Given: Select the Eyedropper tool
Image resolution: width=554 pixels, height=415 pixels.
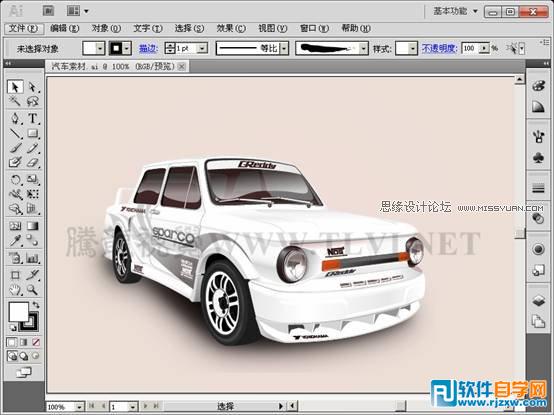Looking at the screenshot, I should click(x=15, y=241).
